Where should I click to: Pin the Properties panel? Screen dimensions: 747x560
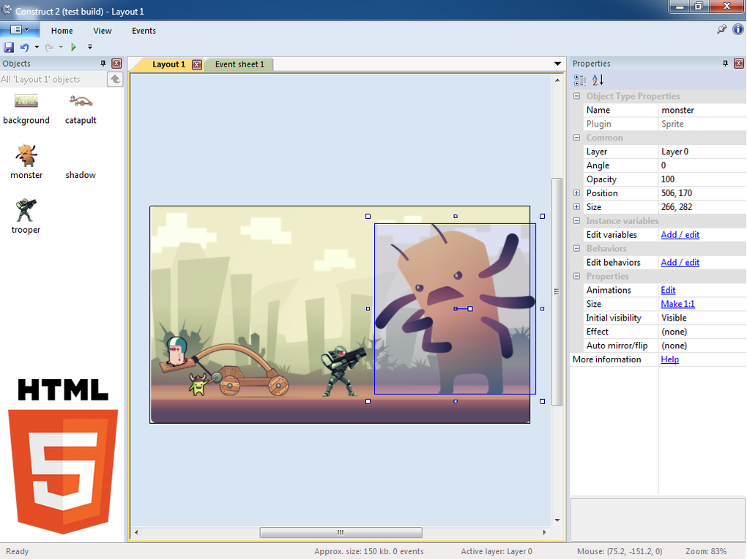coord(725,64)
